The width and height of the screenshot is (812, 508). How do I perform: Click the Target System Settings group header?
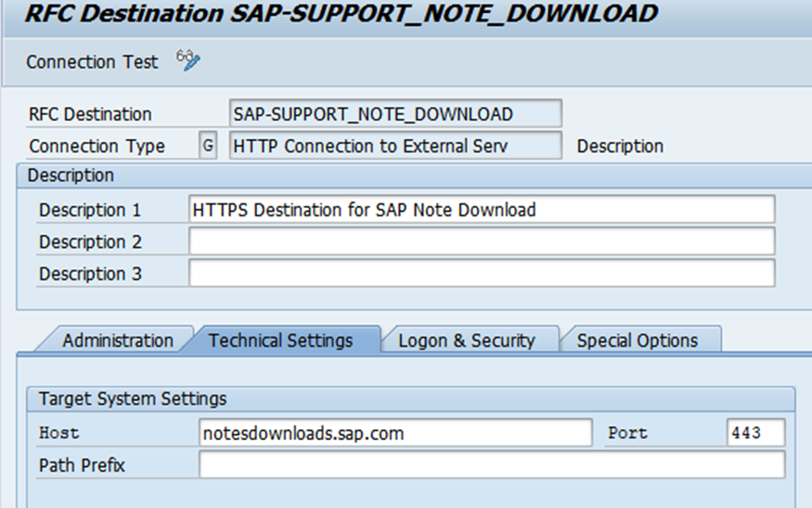click(411, 398)
